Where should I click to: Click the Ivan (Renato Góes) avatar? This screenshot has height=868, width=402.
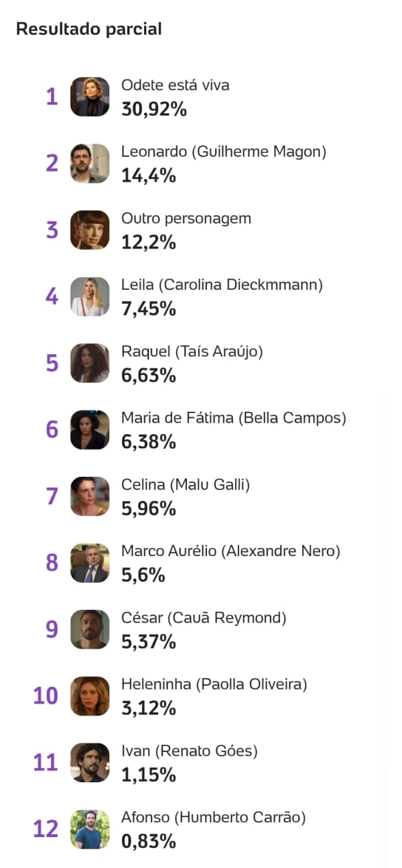[90, 763]
